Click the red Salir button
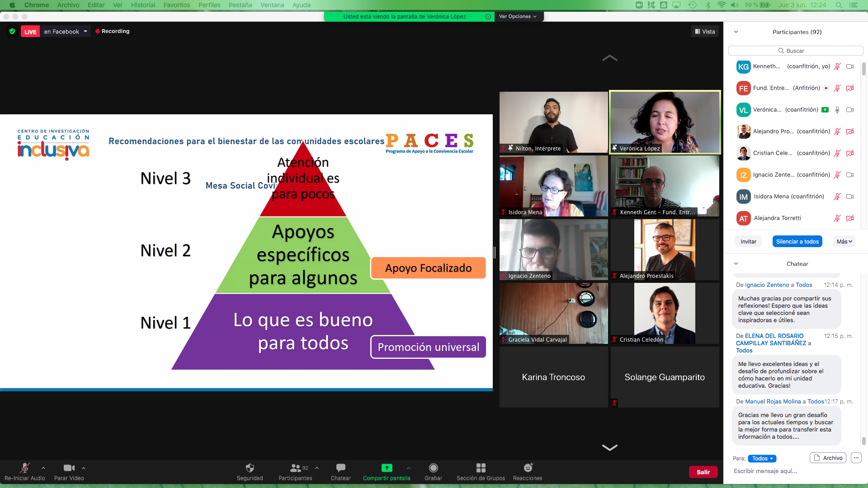This screenshot has height=488, width=868. tap(703, 472)
